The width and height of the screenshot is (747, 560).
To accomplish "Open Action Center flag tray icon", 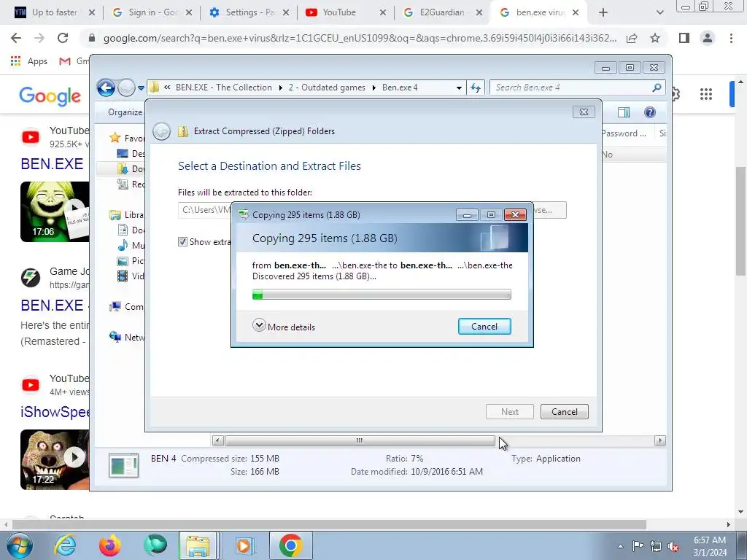I will [638, 546].
